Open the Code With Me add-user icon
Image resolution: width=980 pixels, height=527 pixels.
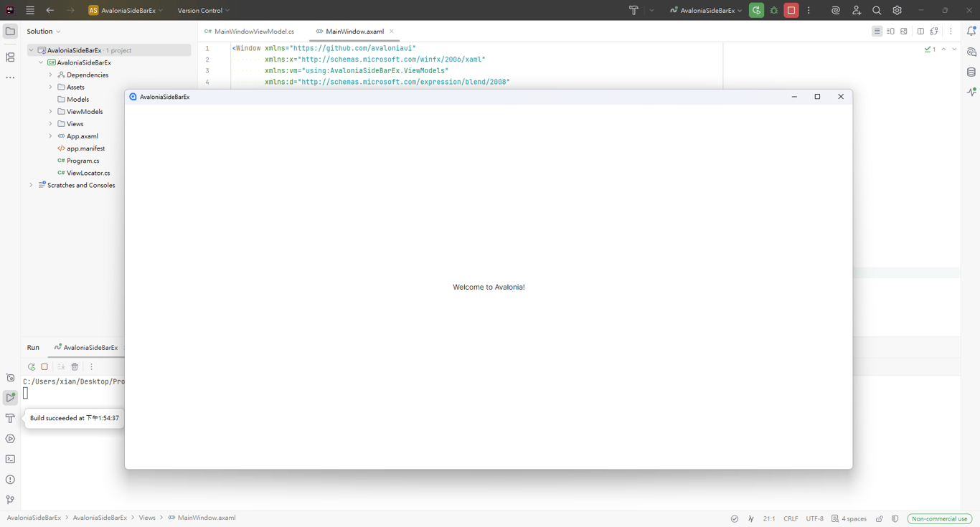click(857, 11)
